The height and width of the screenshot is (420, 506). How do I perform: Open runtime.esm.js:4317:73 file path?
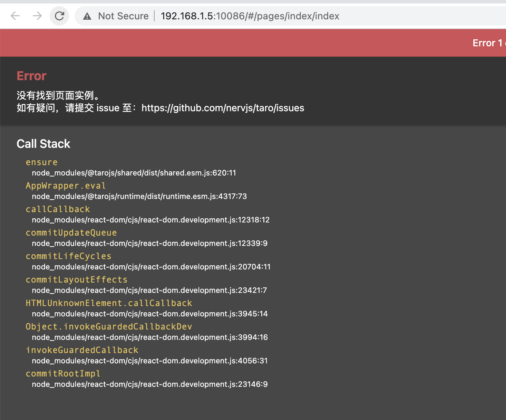coord(139,196)
